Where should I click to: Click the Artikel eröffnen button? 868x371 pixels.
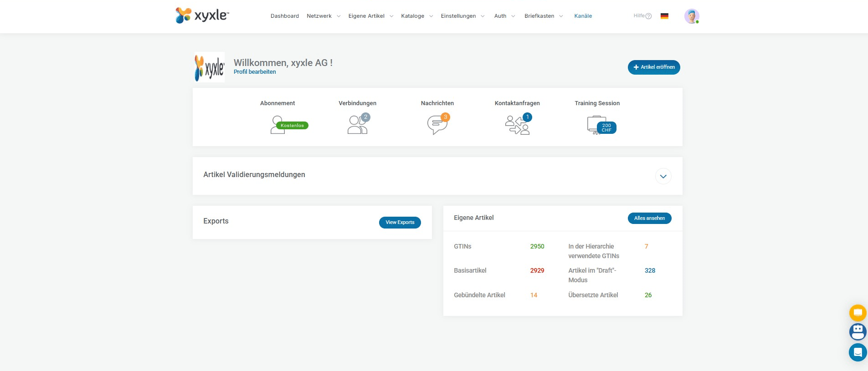(x=654, y=67)
